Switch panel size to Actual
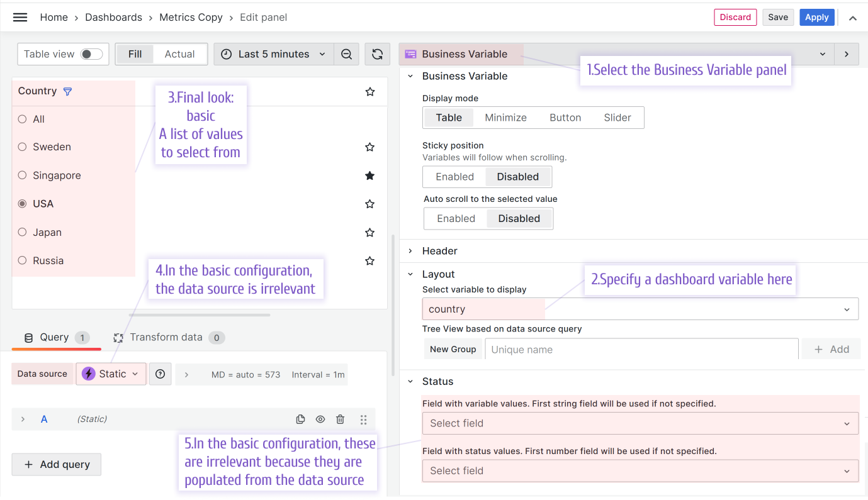The height and width of the screenshot is (500, 868). click(x=181, y=54)
